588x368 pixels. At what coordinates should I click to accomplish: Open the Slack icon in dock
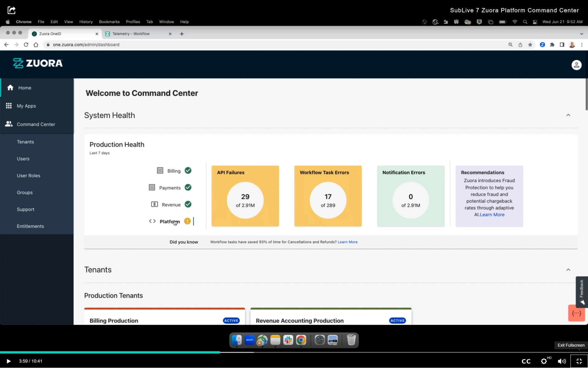288,340
